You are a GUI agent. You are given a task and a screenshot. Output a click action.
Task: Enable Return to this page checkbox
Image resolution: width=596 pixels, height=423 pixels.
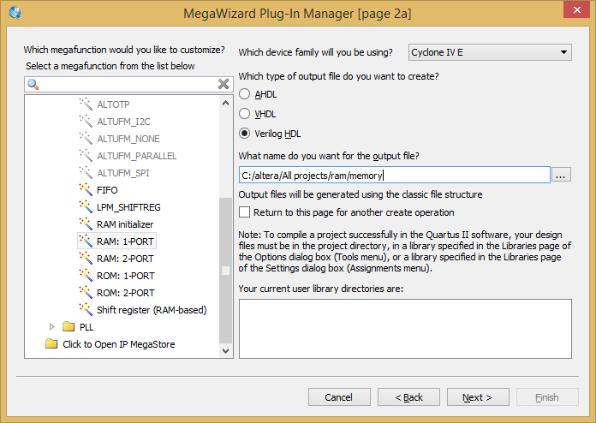(244, 212)
